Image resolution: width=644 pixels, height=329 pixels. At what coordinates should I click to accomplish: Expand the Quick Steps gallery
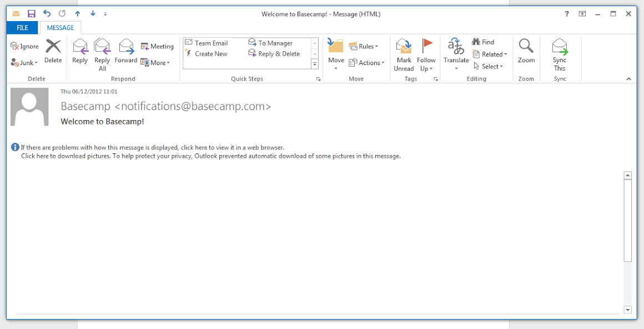[x=315, y=64]
